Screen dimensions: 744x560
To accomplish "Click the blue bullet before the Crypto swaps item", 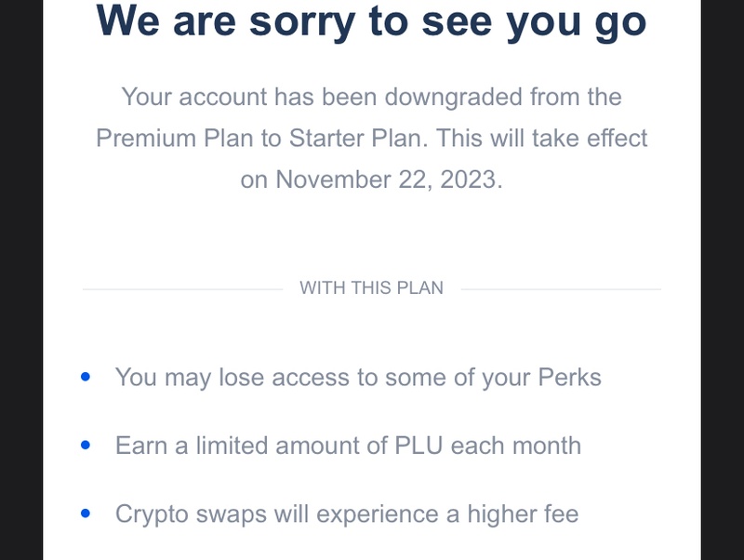I will pyautogui.click(x=86, y=513).
